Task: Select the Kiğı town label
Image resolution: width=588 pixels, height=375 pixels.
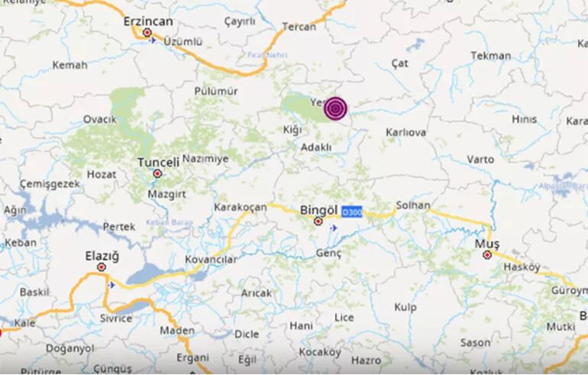Action: click(x=292, y=130)
